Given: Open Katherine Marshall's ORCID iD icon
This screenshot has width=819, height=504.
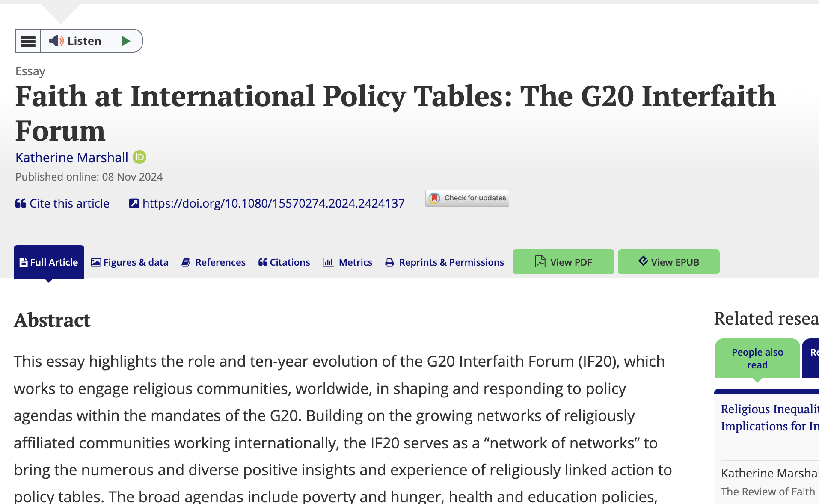Looking at the screenshot, I should (139, 157).
